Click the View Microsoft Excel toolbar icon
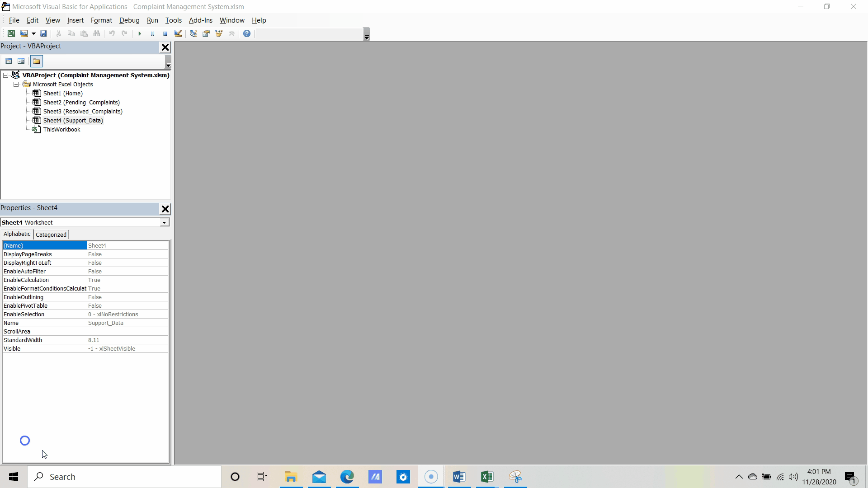 (x=11, y=33)
